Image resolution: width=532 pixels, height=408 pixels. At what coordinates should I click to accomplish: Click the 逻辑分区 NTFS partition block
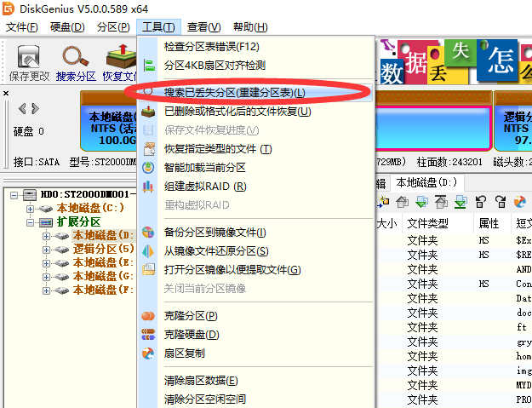pyautogui.click(x=513, y=122)
